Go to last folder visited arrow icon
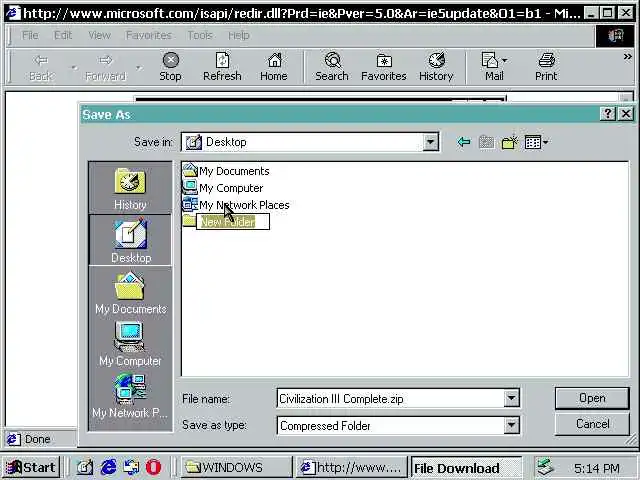640x480 pixels. point(464,142)
